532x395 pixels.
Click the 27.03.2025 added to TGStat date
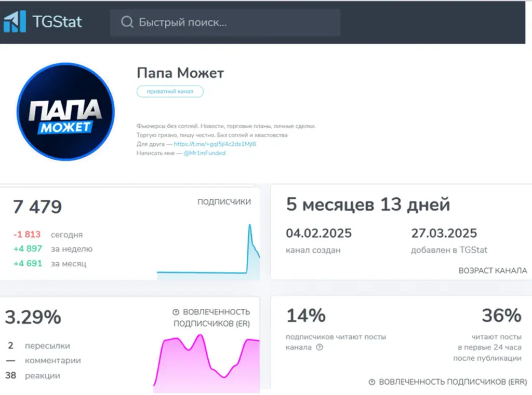click(x=444, y=233)
